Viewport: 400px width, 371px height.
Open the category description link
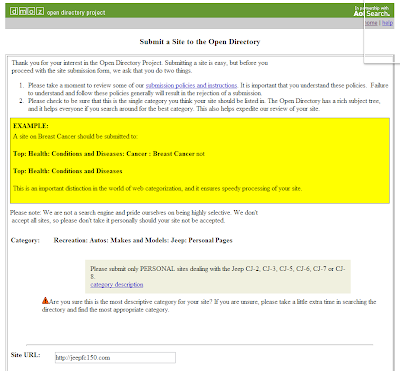[x=117, y=285]
